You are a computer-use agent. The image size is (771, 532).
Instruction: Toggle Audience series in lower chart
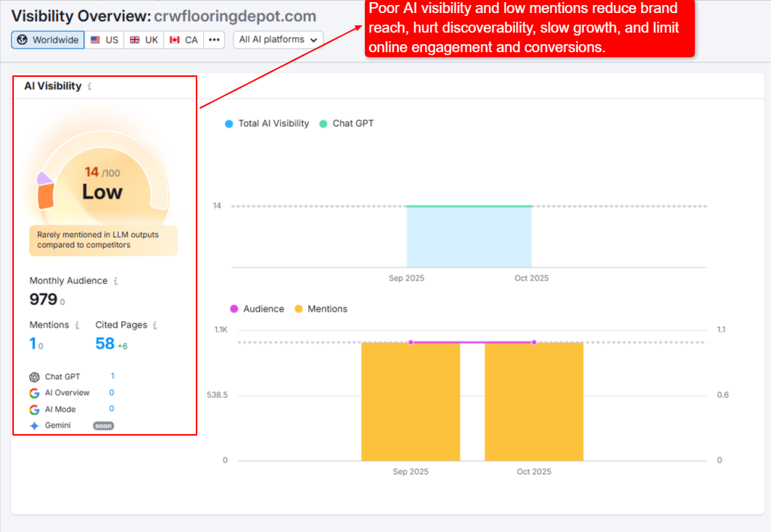coord(257,309)
